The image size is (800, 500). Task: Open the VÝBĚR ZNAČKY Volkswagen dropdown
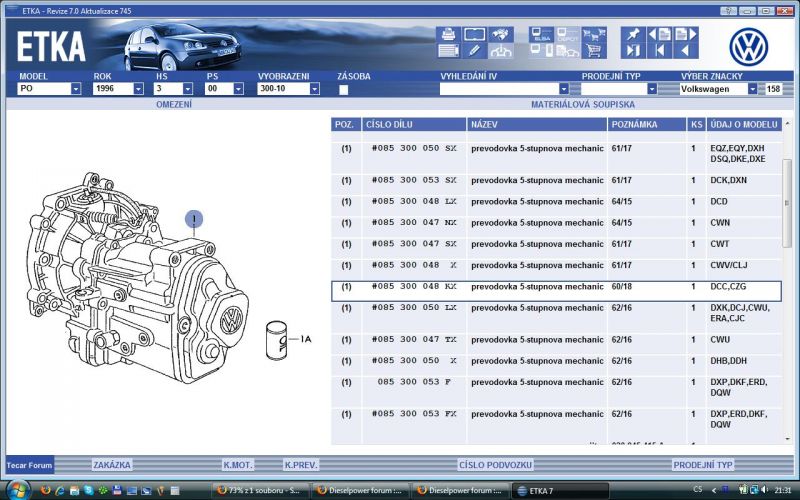point(752,89)
